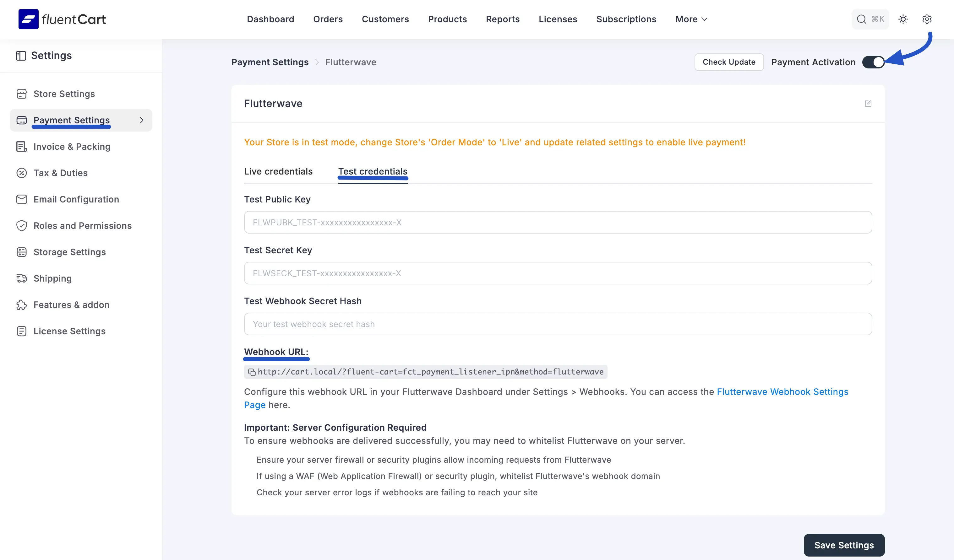Click the Settings panel collapse icon
The image size is (954, 560).
tap(21, 56)
